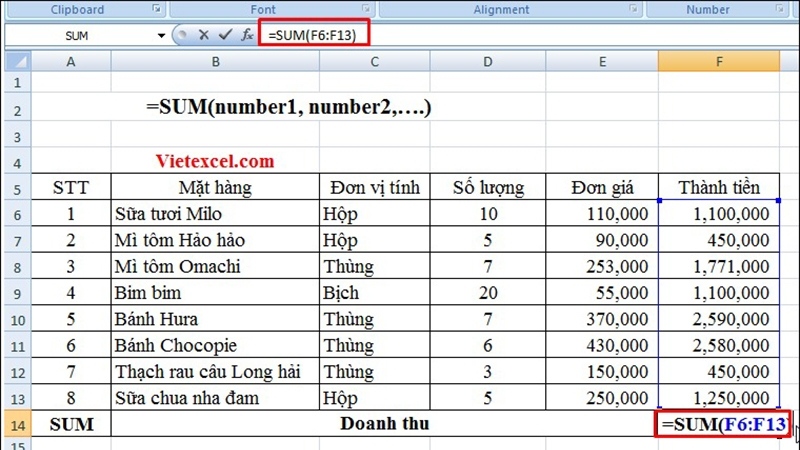Image resolution: width=800 pixels, height=450 pixels.
Task: Click Select All corner triangle
Action: (x=18, y=62)
